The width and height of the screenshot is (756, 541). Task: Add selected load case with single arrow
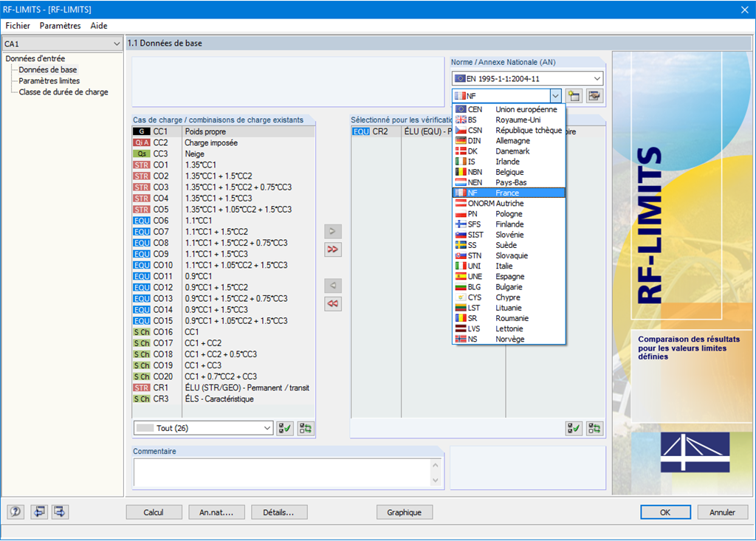coord(333,232)
